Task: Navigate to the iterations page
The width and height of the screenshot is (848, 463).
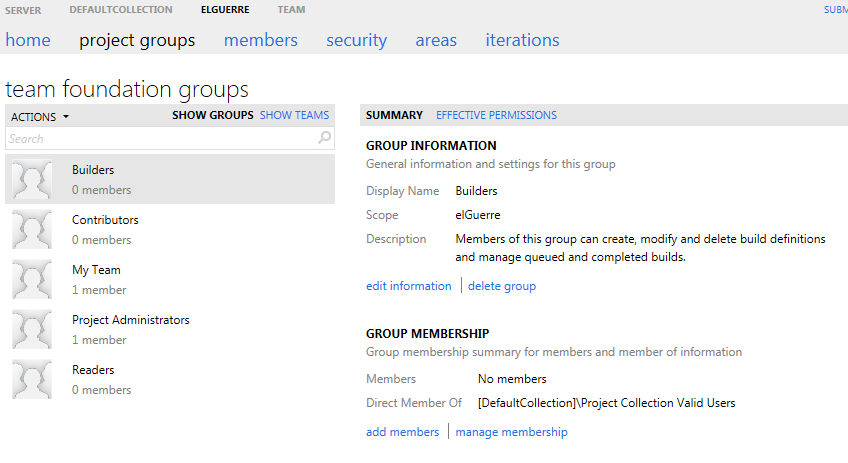Action: click(x=522, y=40)
